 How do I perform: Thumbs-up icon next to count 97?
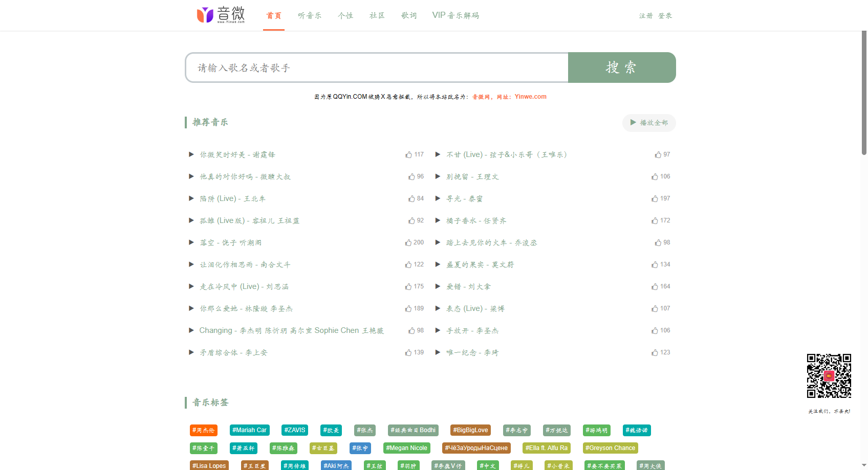[658, 154]
